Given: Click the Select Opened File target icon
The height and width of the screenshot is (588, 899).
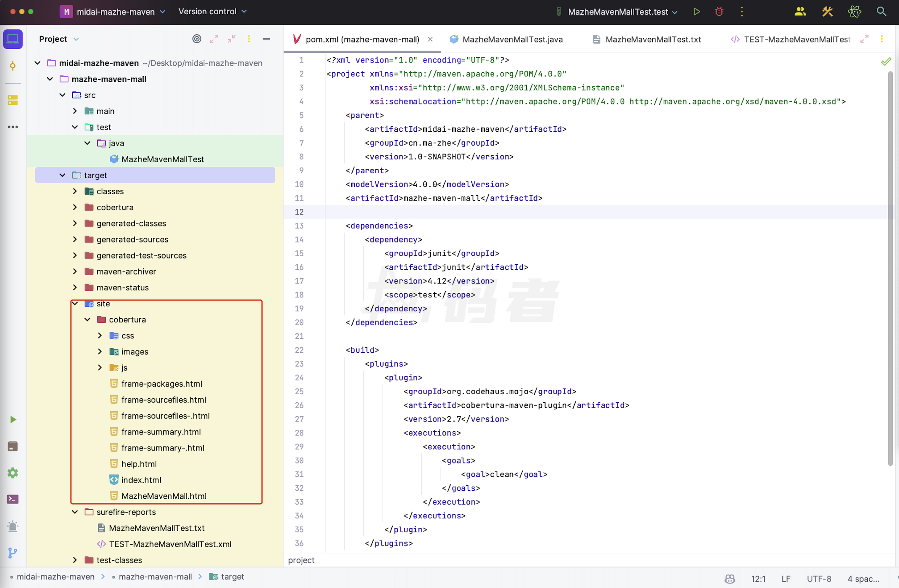Looking at the screenshot, I should click(x=196, y=39).
